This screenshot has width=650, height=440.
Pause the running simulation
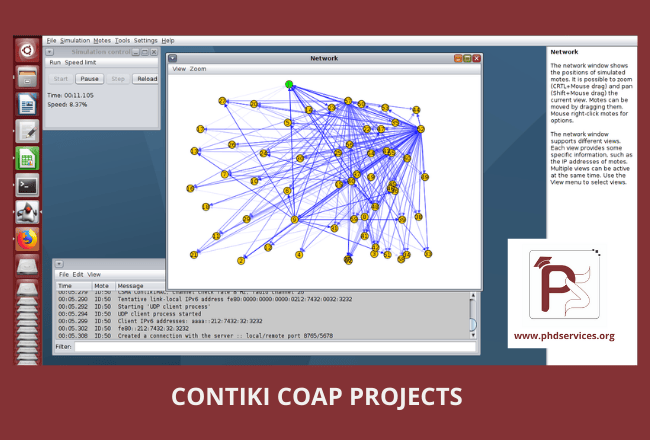[90, 79]
